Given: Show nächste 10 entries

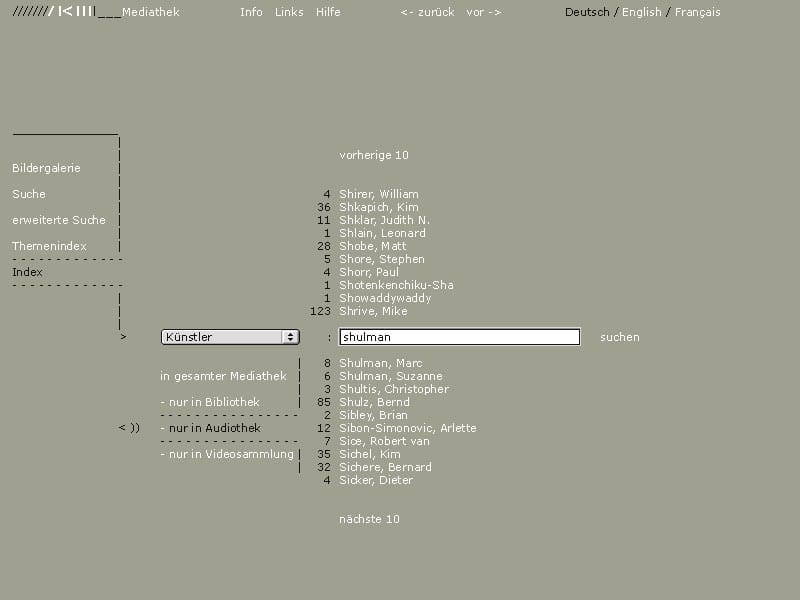Looking at the screenshot, I should tap(369, 519).
